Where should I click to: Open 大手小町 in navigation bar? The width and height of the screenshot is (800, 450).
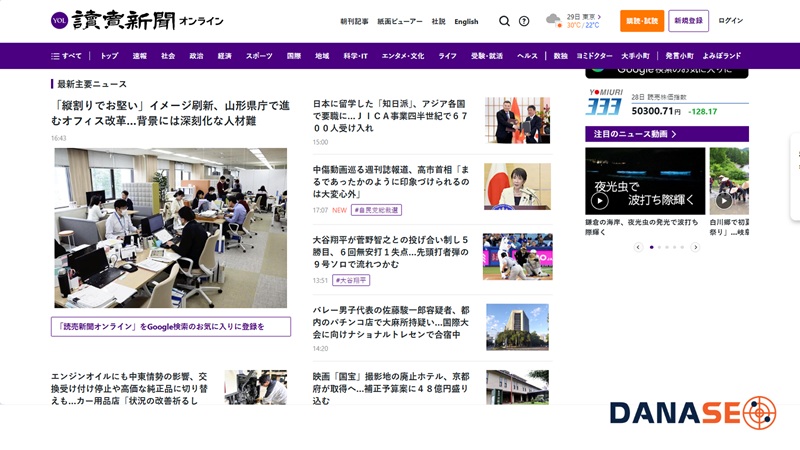coord(635,56)
